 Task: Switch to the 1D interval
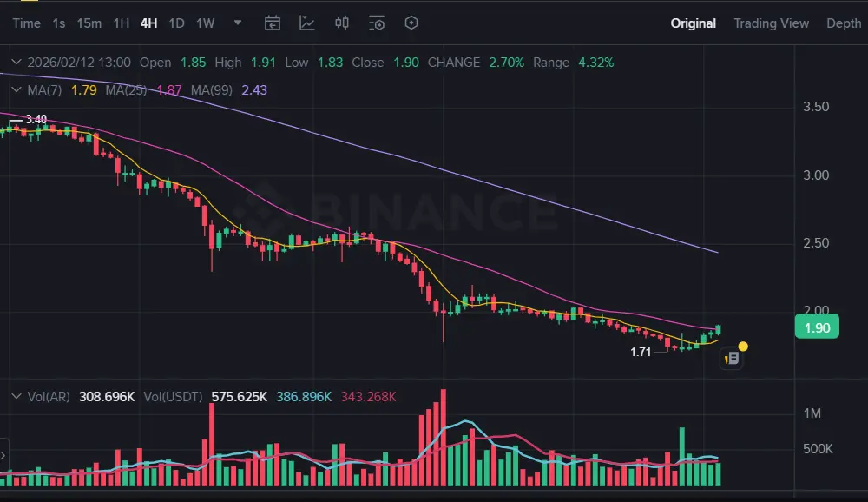coord(176,23)
